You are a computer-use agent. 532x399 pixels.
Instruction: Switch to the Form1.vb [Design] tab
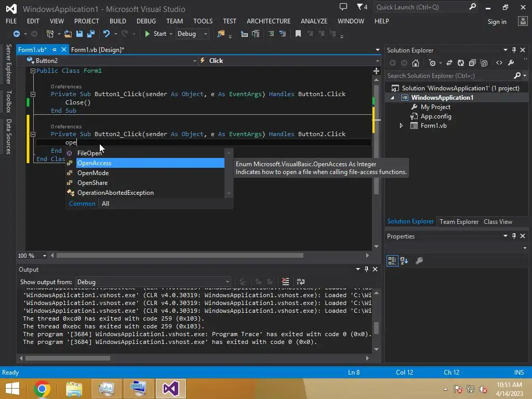[97, 49]
